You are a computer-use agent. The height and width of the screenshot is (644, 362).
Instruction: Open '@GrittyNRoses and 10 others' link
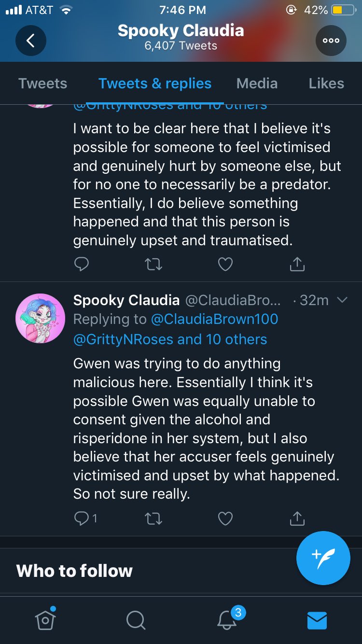(x=170, y=339)
